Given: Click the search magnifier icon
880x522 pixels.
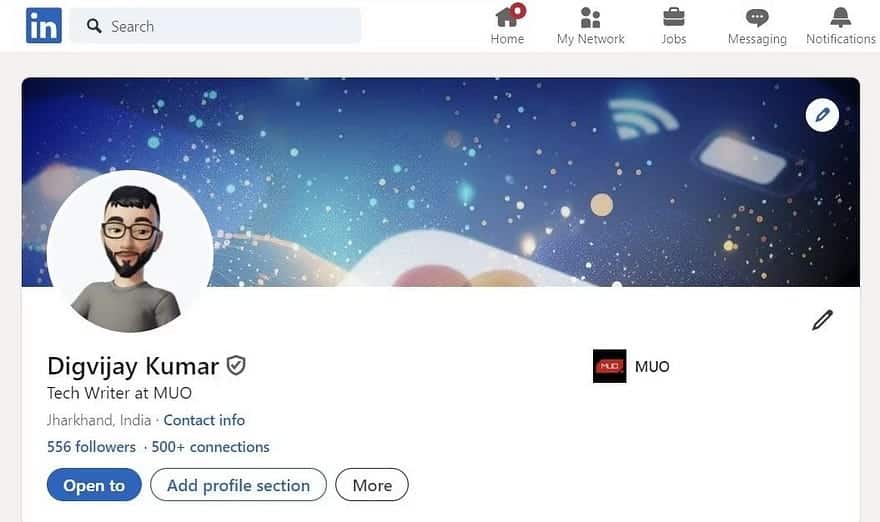Looking at the screenshot, I should click(94, 26).
